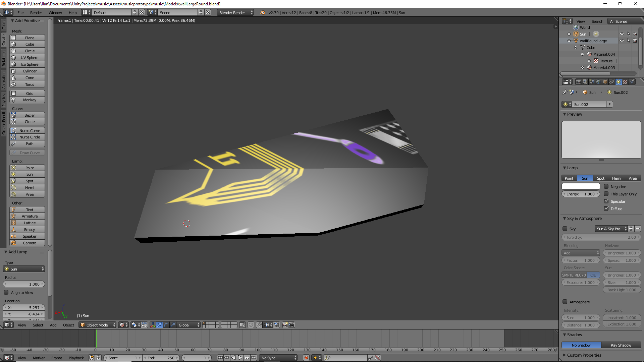Open the Blender Render engine dropdown
Image resolution: width=644 pixels, height=362 pixels.
(x=235, y=12)
